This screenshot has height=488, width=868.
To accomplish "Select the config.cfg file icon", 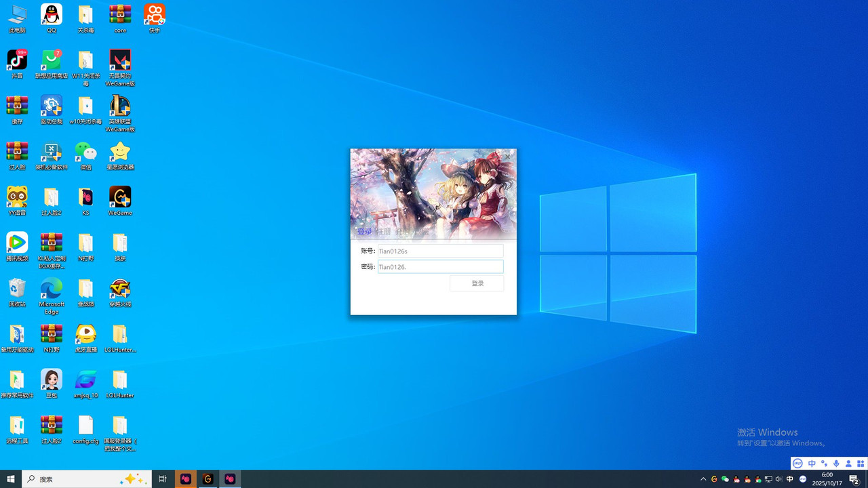I will pos(85,429).
